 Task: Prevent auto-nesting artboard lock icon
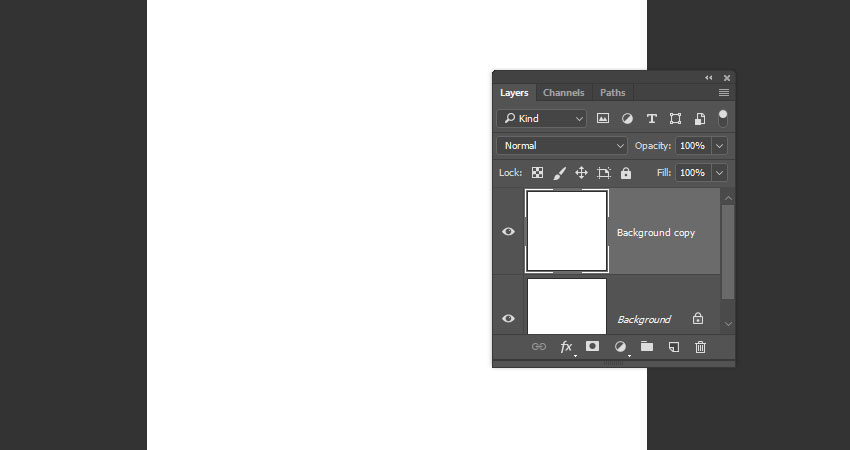pyautogui.click(x=603, y=173)
